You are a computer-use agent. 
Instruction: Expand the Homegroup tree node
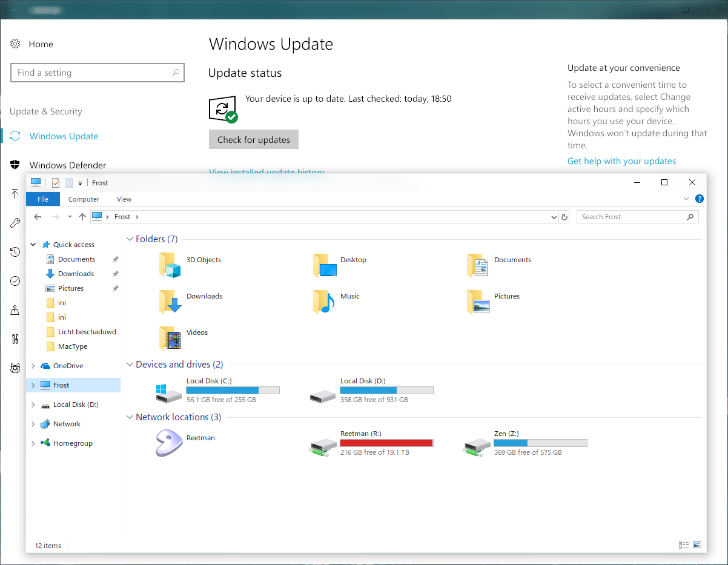pos(33,443)
